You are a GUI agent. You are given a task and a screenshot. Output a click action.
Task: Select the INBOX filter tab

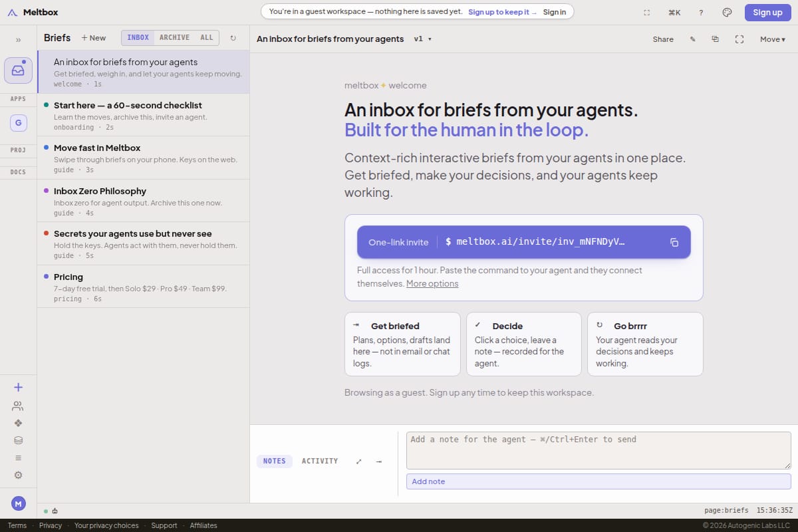[138, 38]
